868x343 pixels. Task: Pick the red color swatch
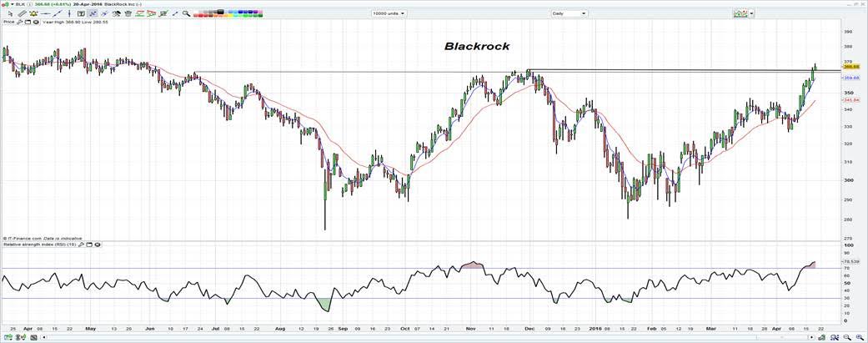tap(200, 16)
